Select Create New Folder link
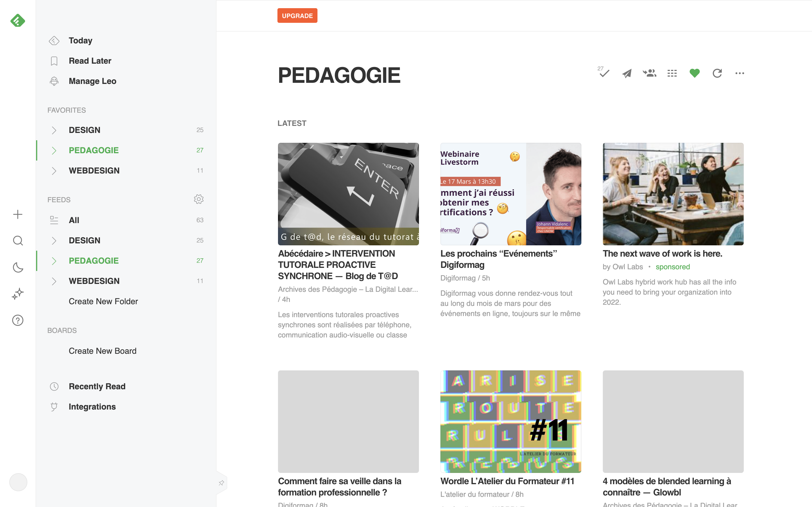The image size is (812, 507). tap(103, 301)
